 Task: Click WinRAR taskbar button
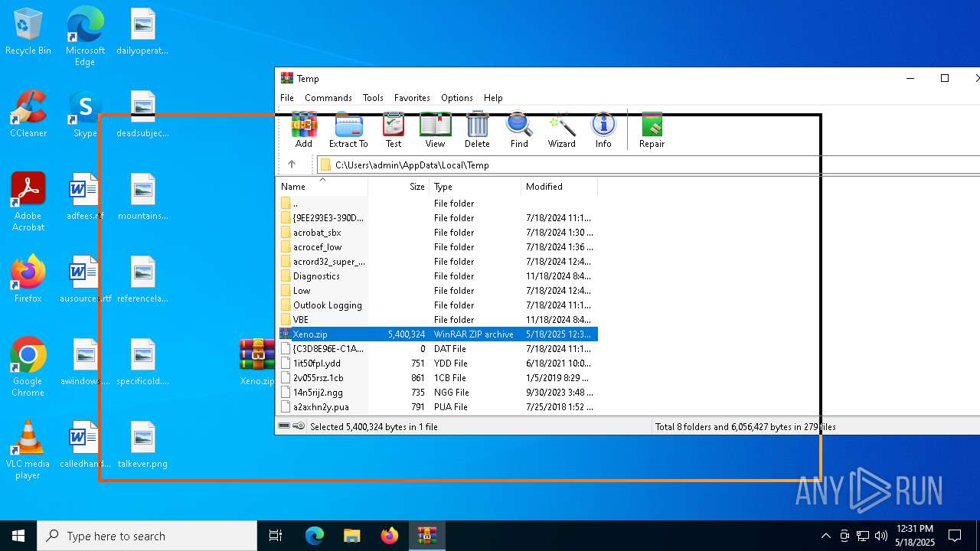point(426,536)
